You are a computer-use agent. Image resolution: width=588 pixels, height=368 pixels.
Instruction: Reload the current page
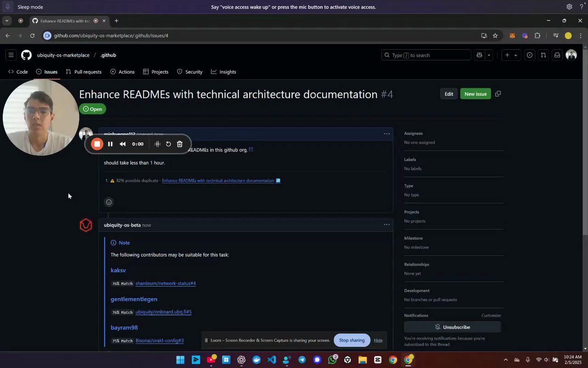click(32, 35)
